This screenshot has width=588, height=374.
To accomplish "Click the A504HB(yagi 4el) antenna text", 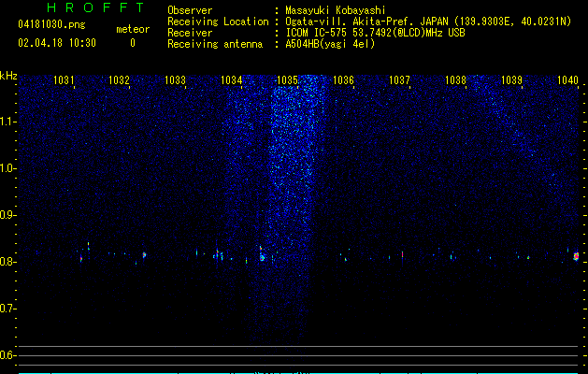I will [x=330, y=44].
